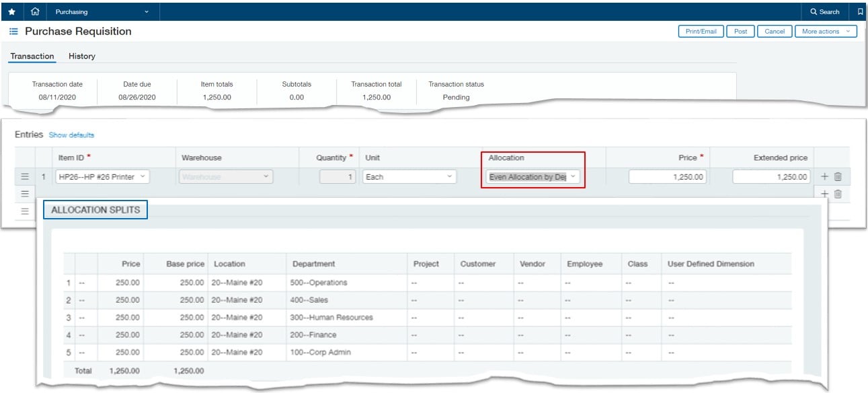Grab the drag handle on entry row 1
The height and width of the screenshot is (393, 868).
25,176
